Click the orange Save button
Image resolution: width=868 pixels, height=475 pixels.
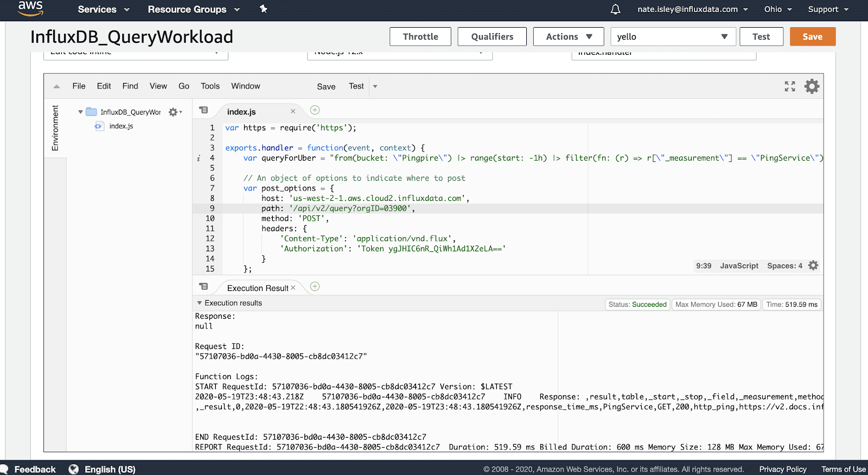point(813,36)
